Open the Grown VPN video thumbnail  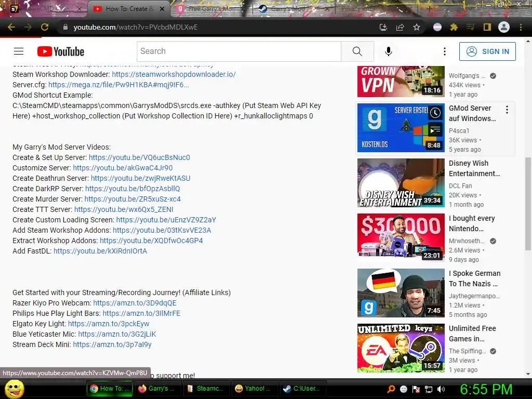(x=401, y=82)
